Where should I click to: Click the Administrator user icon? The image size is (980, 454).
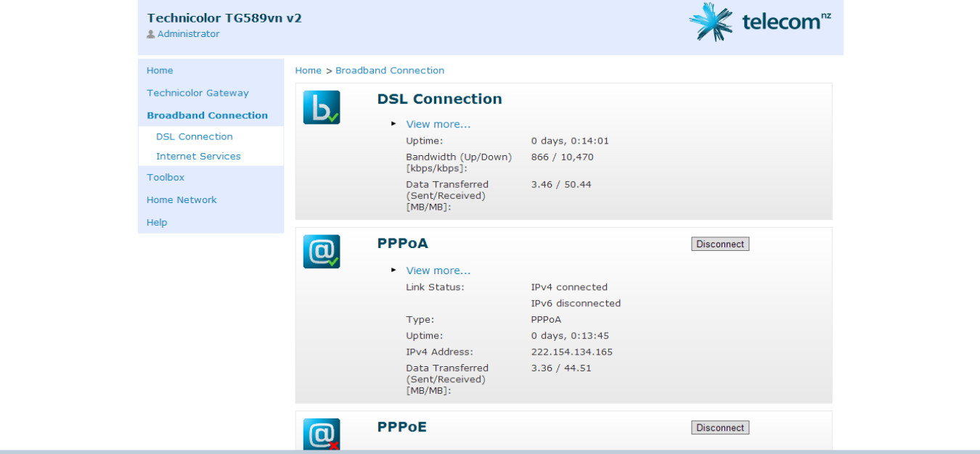point(151,34)
